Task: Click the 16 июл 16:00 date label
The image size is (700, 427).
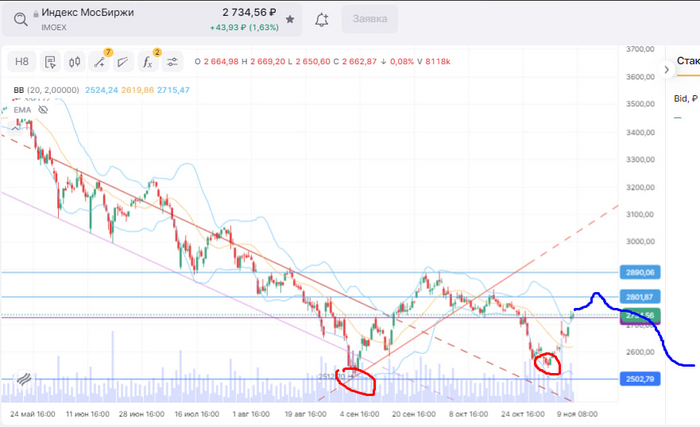Action: pyautogui.click(x=196, y=414)
